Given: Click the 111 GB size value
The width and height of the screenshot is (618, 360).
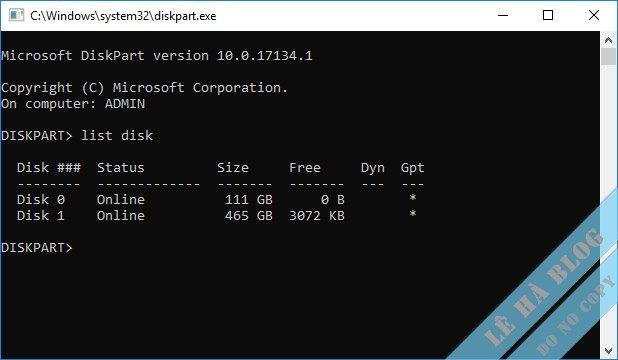Looking at the screenshot, I should (x=248, y=200).
